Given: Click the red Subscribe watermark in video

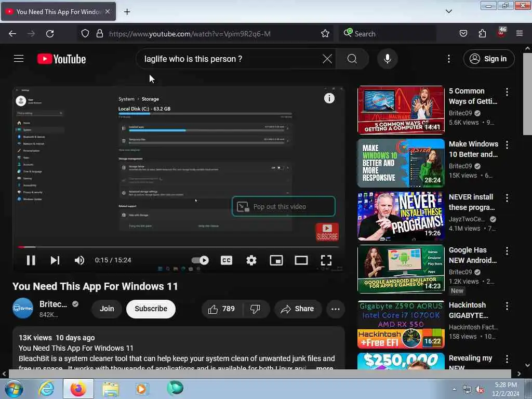Looking at the screenshot, I should click(327, 232).
